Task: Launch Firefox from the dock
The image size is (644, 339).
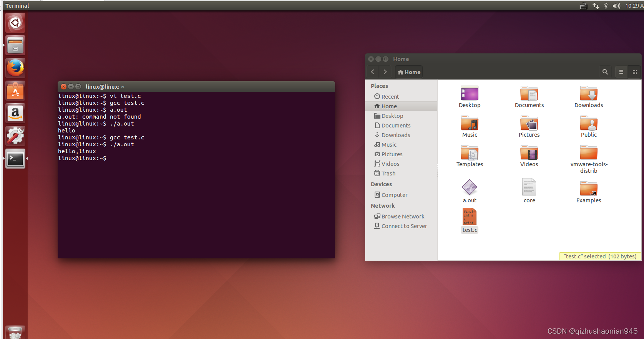Action: click(x=15, y=68)
